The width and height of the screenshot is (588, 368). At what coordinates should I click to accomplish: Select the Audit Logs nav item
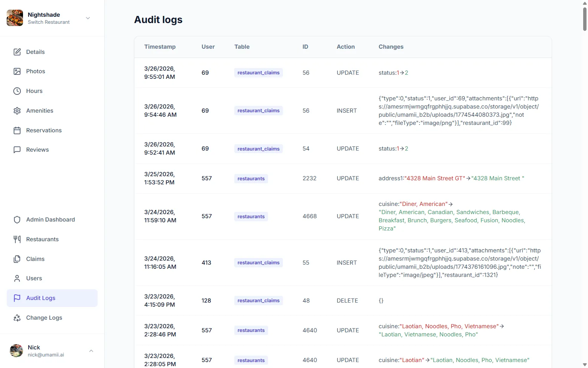pos(52,298)
